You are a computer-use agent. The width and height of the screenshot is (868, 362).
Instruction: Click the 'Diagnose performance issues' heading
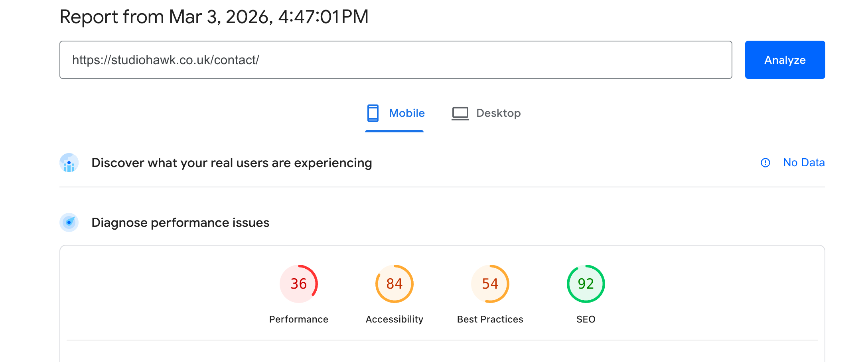tap(180, 222)
